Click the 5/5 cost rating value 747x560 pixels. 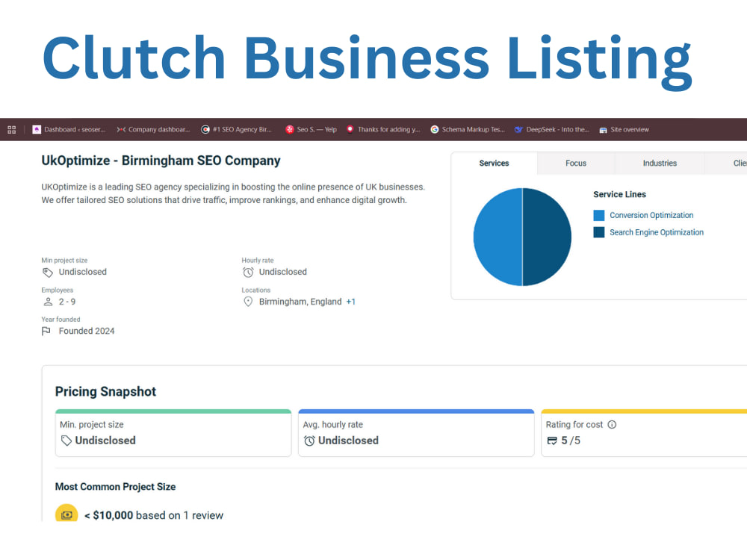point(571,441)
